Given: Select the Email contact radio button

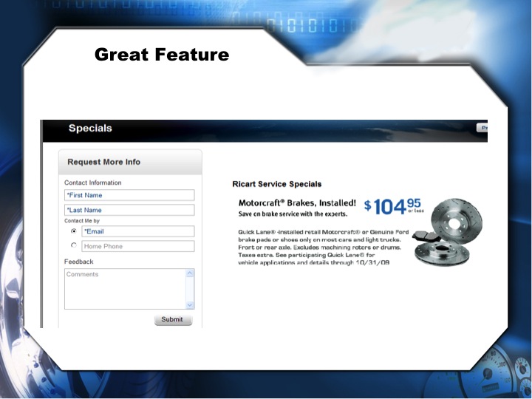Looking at the screenshot, I should pyautogui.click(x=73, y=231).
